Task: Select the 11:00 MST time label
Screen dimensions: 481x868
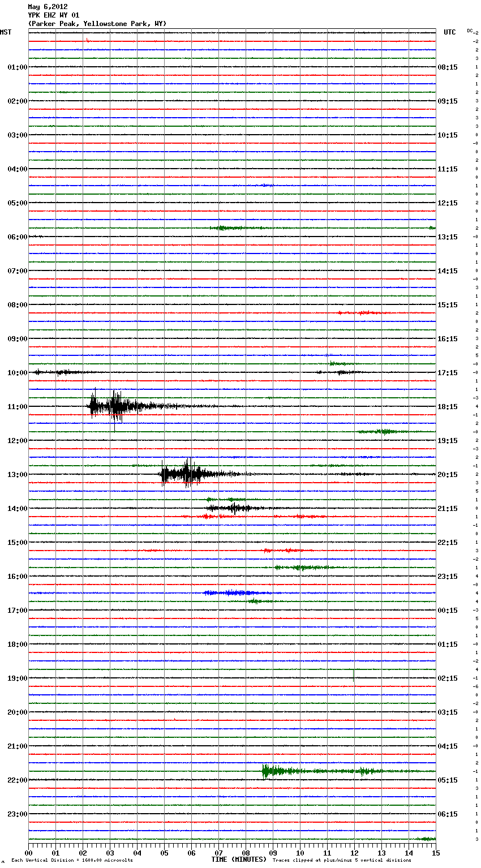Action: point(17,406)
